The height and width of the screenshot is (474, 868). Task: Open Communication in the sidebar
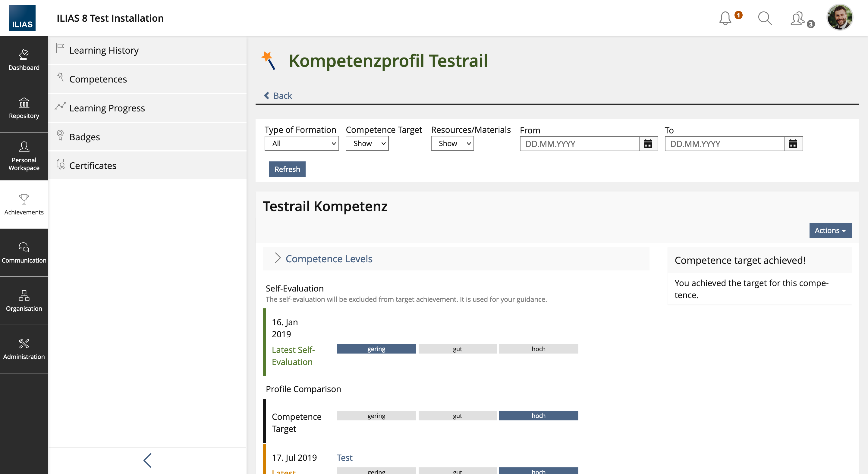pyautogui.click(x=24, y=252)
